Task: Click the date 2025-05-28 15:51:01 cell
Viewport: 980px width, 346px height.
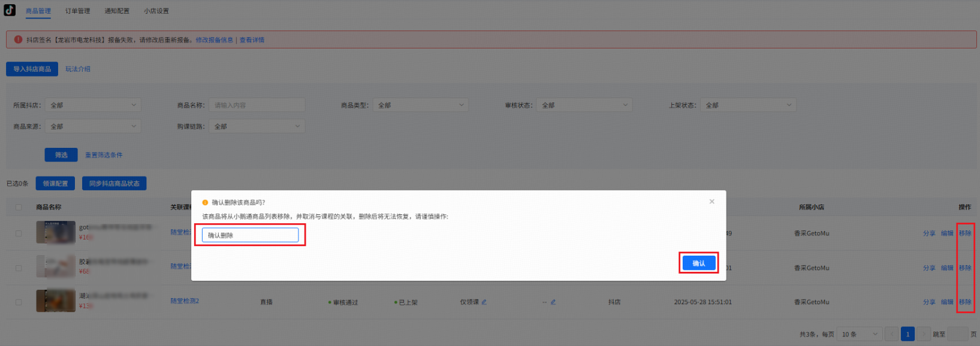Action: click(702, 302)
